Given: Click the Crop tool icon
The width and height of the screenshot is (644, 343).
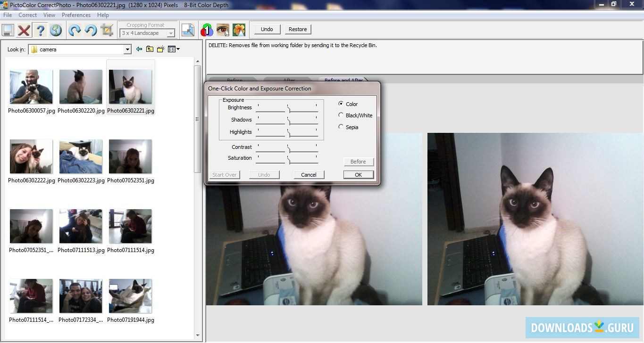Looking at the screenshot, I should tap(106, 30).
